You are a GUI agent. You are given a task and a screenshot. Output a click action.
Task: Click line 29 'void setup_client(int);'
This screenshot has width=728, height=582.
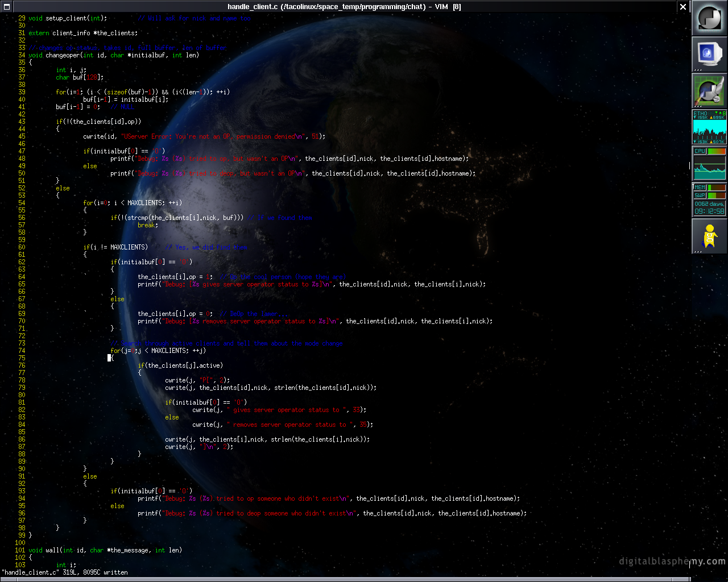pos(68,18)
